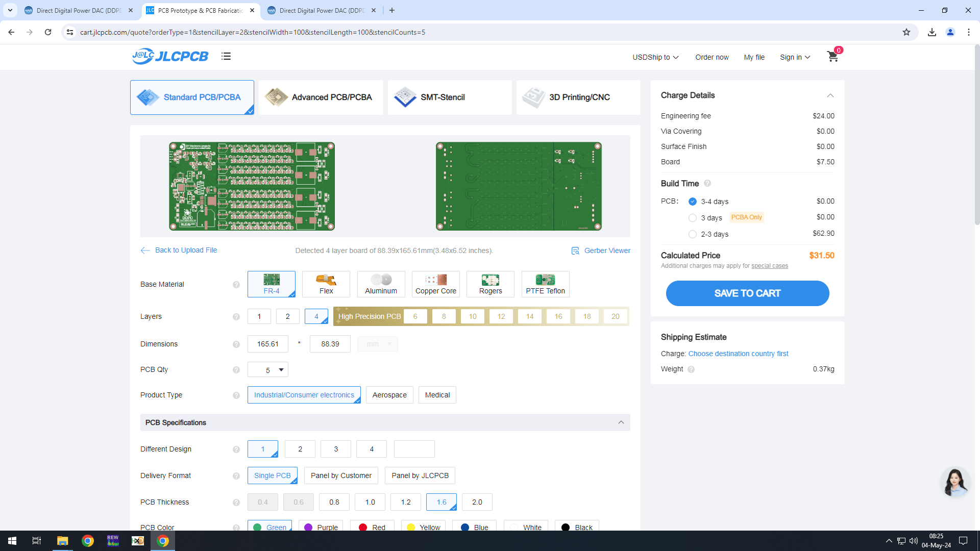Click the Base Material help icon
This screenshot has height=551, width=980.
(236, 285)
